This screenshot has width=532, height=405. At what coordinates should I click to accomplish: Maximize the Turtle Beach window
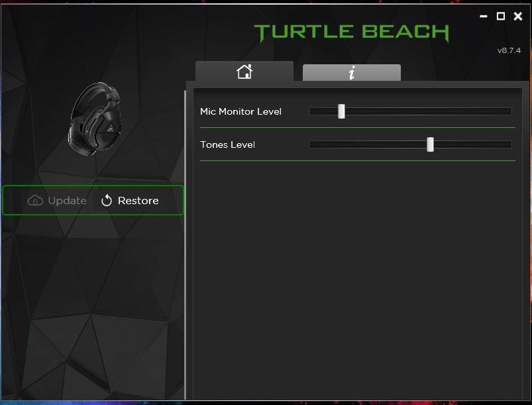[x=501, y=17]
